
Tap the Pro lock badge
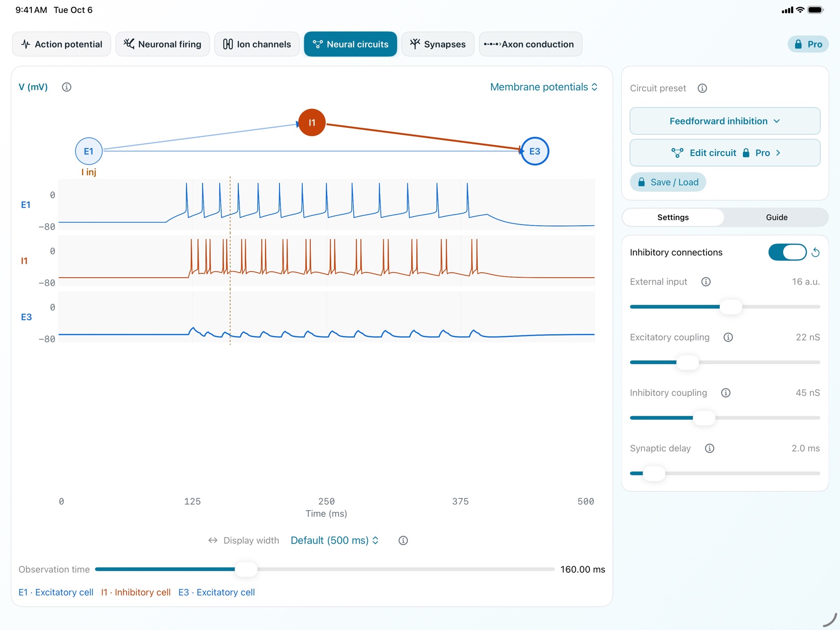[808, 44]
